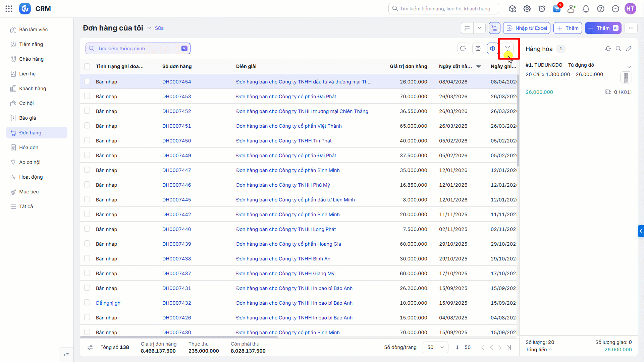Go to Báo giá menu item
Viewport: 644px width, 362px height.
(28, 118)
